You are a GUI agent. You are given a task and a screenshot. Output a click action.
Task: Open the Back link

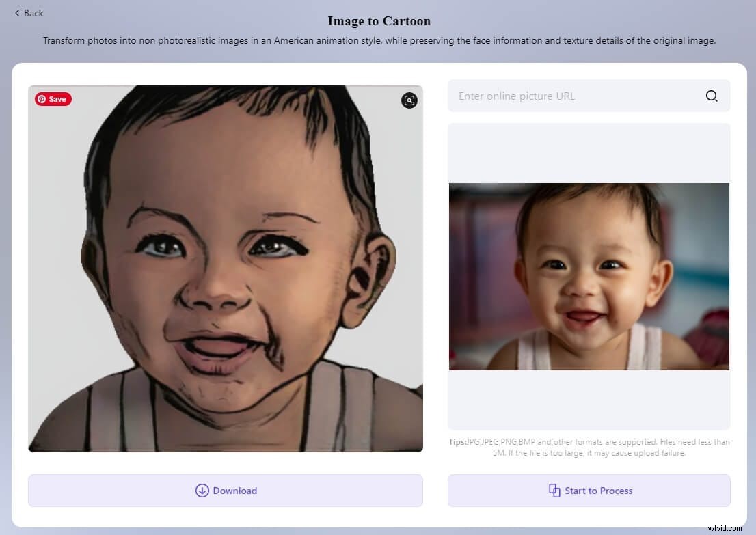pyautogui.click(x=28, y=12)
